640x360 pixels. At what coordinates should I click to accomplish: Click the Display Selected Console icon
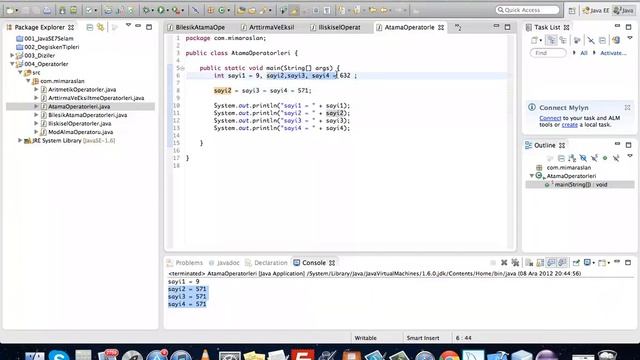[x=587, y=262]
